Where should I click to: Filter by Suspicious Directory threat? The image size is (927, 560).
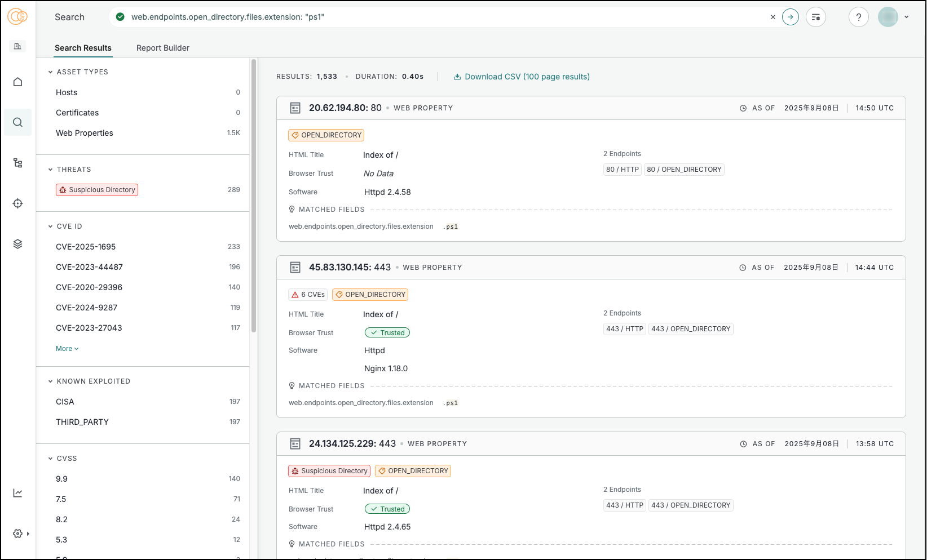(x=97, y=190)
